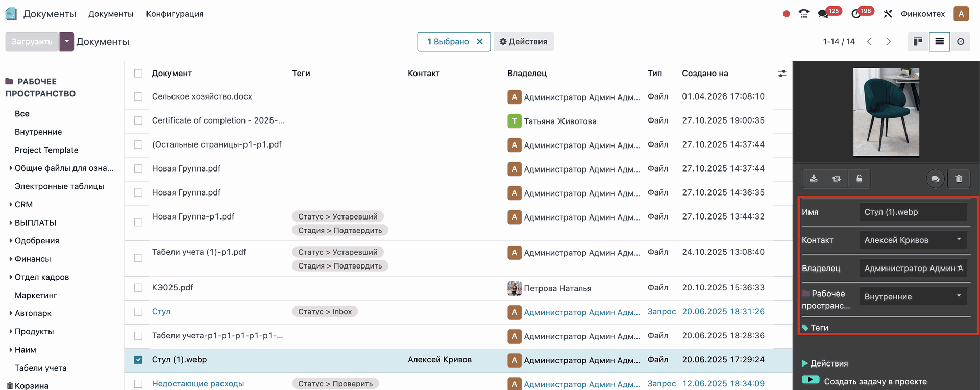Viewport: 980px width, 390px height.
Task: Open the chatter comments icon in preview panel
Action: tap(935, 179)
